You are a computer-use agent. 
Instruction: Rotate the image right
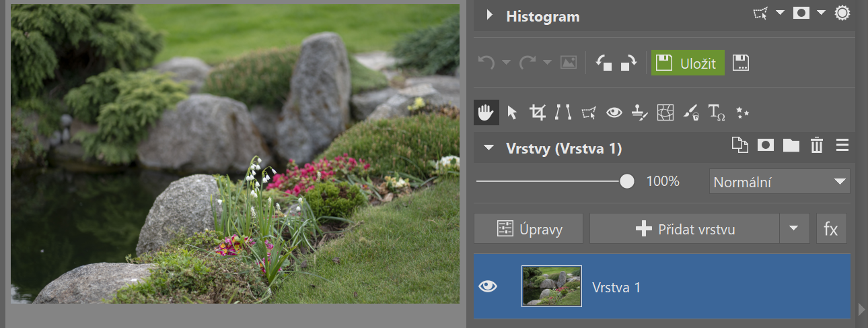point(628,63)
